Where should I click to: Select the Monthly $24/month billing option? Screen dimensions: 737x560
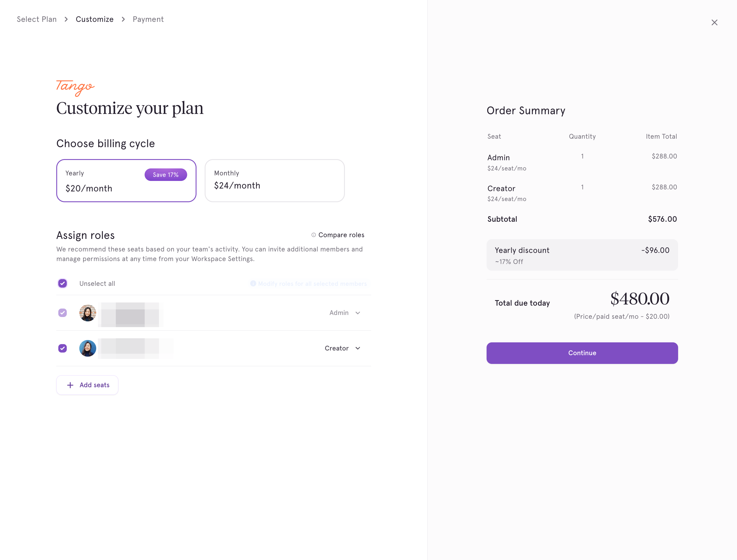[x=274, y=181]
